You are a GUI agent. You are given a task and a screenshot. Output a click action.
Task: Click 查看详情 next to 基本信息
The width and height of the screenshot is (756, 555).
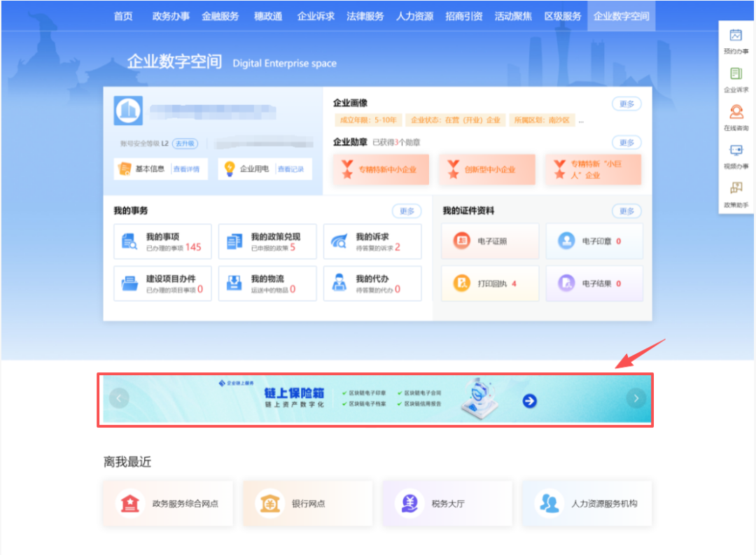185,169
